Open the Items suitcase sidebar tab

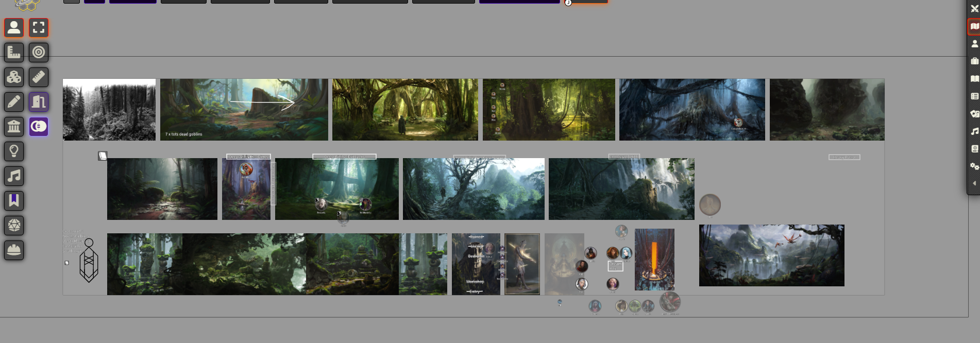[974, 61]
